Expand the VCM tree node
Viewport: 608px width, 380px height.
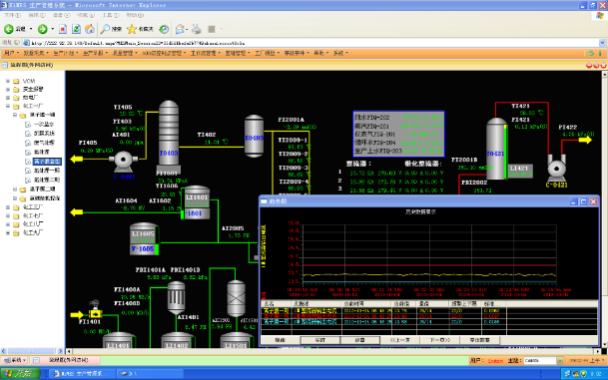7,81
